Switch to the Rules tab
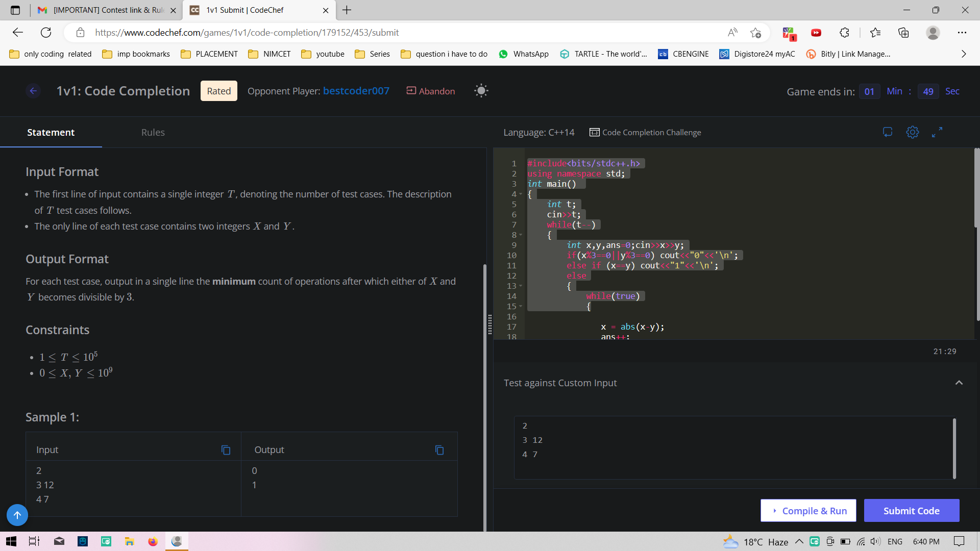This screenshot has width=980, height=551. point(153,133)
